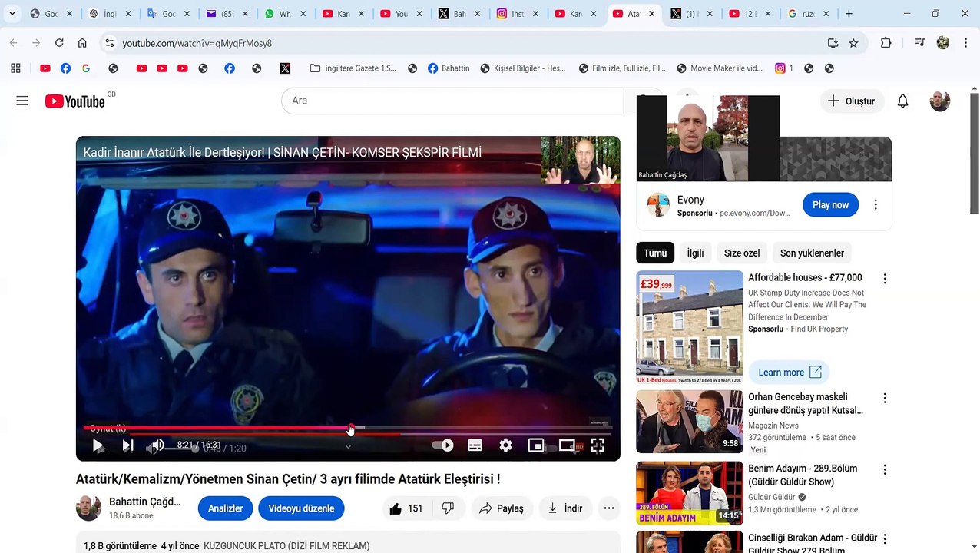Open the Instagram bookmark labeled 1

784,68
